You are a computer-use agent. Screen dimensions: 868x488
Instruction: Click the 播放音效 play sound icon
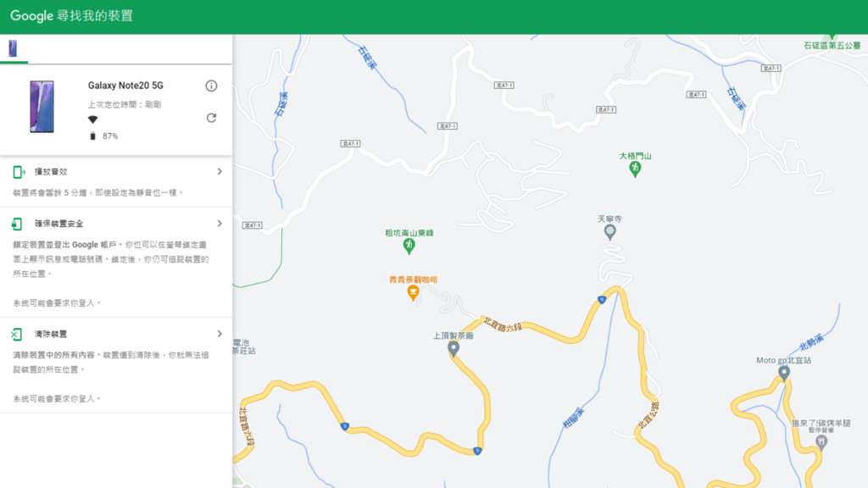click(x=19, y=172)
